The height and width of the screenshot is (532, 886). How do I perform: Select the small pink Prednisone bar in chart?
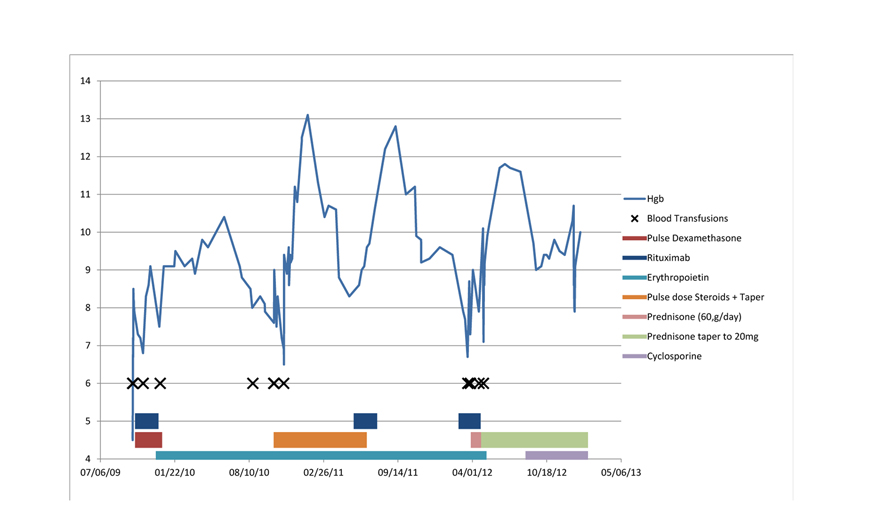point(476,440)
